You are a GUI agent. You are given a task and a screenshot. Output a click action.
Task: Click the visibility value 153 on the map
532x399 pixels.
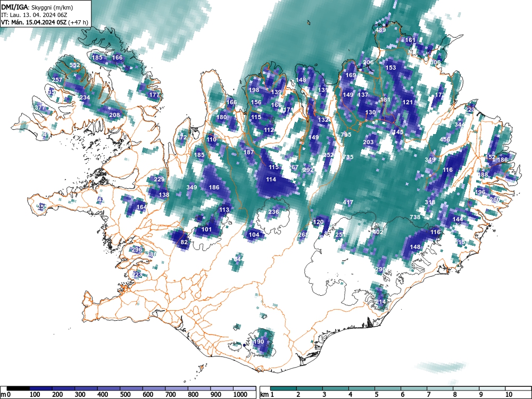pyautogui.click(x=390, y=68)
